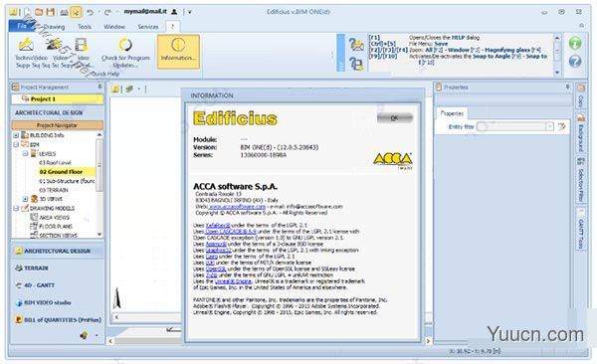Pin the Project Management panel
The width and height of the screenshot is (597, 364).
click(99, 88)
